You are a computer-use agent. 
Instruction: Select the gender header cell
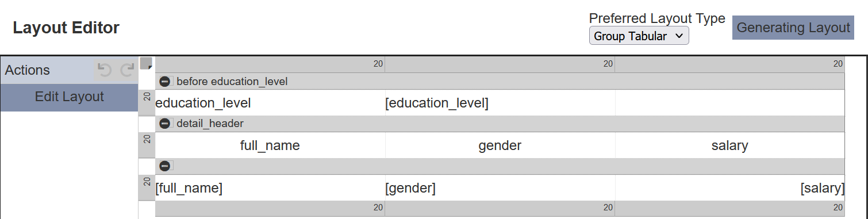coord(500,145)
